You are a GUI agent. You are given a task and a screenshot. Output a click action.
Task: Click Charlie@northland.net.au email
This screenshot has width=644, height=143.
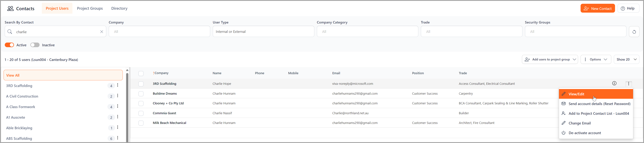[x=350, y=113]
